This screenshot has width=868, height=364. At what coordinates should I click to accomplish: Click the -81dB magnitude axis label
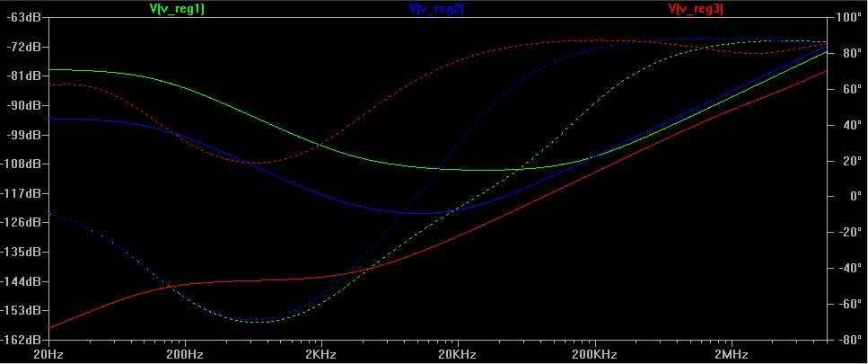pos(22,75)
